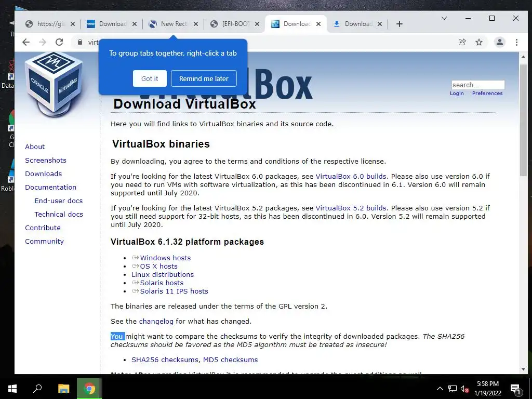Open End-user docs link

(58, 201)
